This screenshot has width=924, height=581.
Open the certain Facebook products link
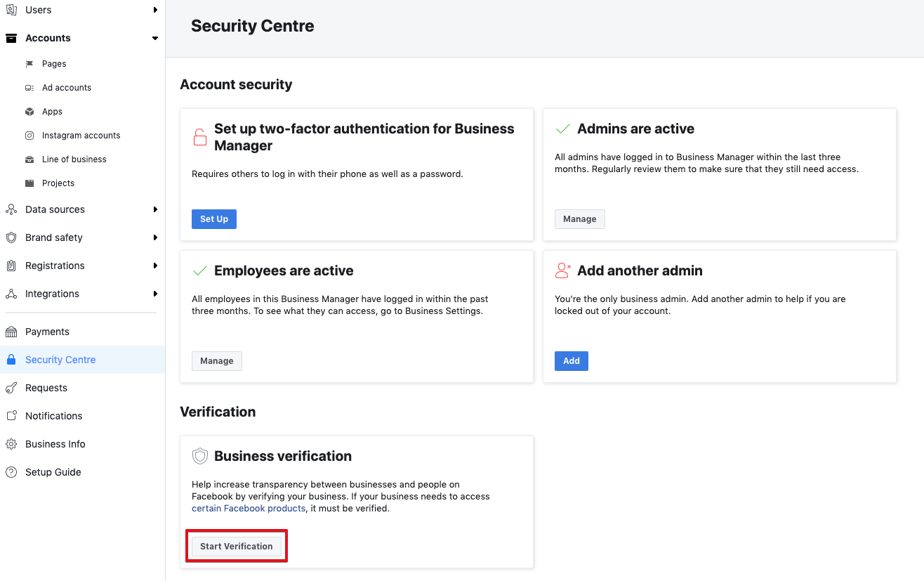tap(249, 508)
